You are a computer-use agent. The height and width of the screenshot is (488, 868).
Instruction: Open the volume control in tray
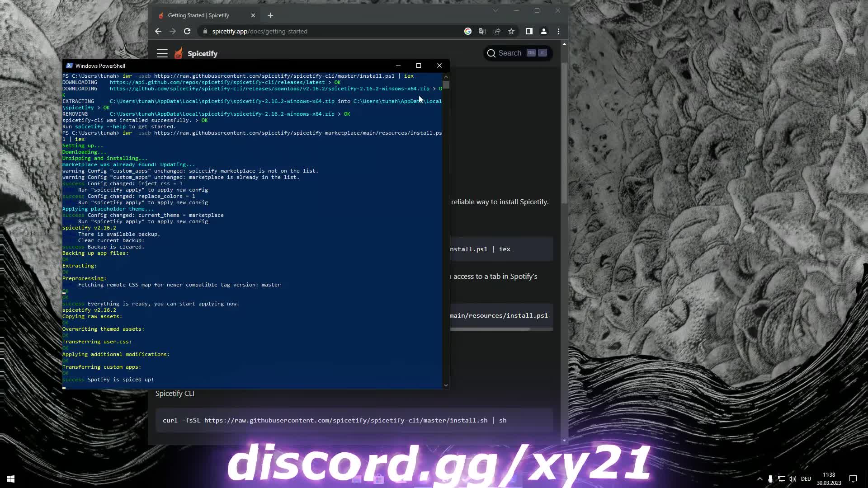pos(792,479)
